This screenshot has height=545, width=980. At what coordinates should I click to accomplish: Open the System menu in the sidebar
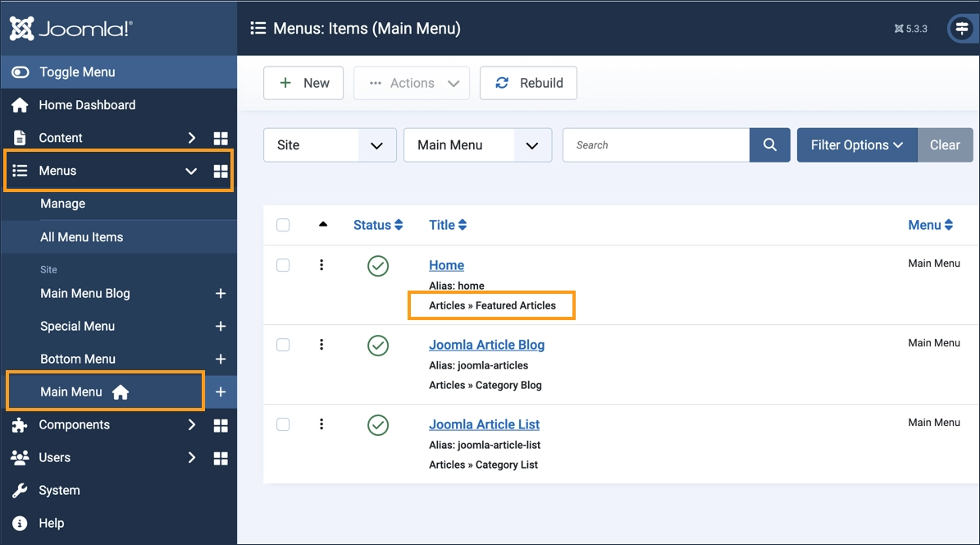coord(57,490)
